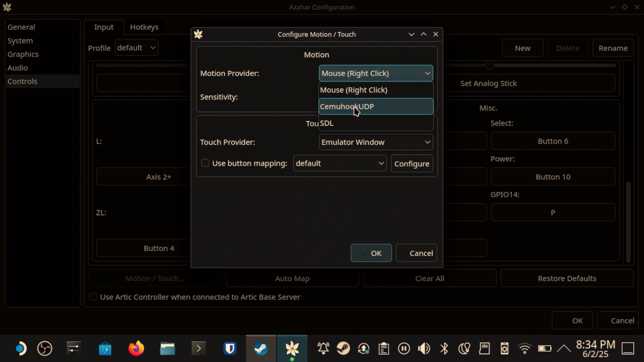The height and width of the screenshot is (362, 644).
Task: Open Night Color moon icon in tray
Action: (x=464, y=349)
